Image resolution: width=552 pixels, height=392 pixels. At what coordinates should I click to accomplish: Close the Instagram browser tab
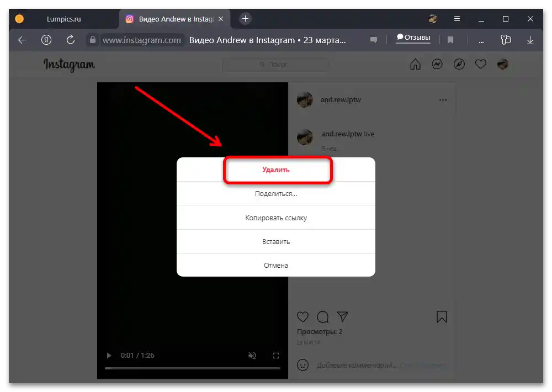[x=221, y=19]
